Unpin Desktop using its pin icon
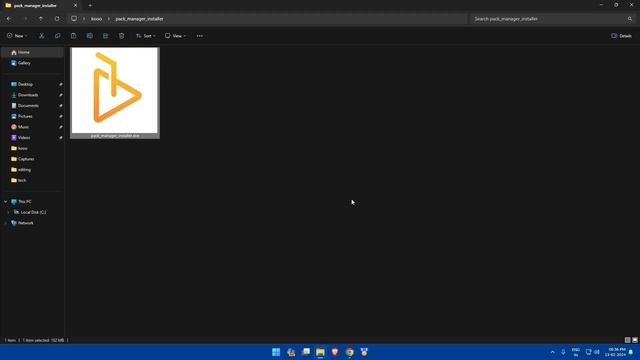 pyautogui.click(x=60, y=84)
